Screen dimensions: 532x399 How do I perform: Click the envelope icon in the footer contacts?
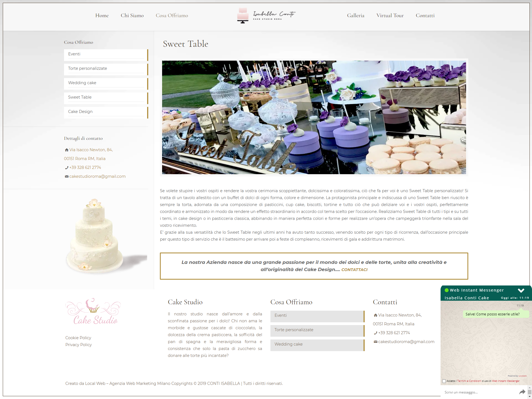375,342
